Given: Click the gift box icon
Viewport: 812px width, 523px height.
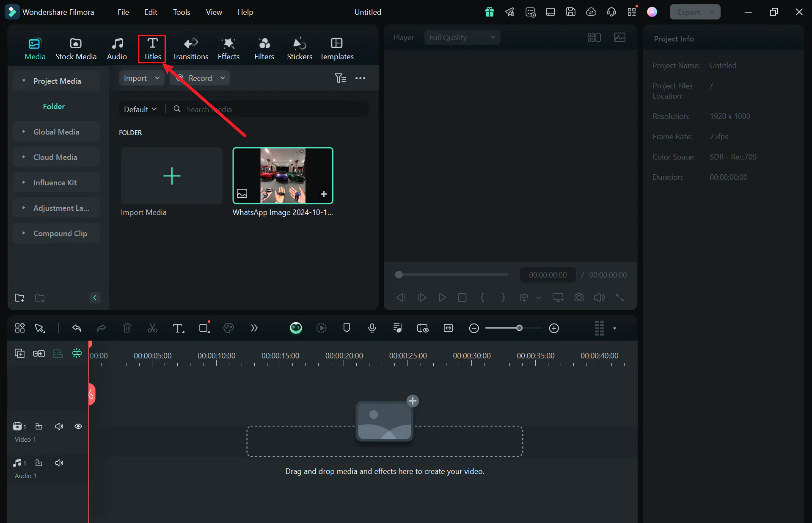Looking at the screenshot, I should 490,12.
